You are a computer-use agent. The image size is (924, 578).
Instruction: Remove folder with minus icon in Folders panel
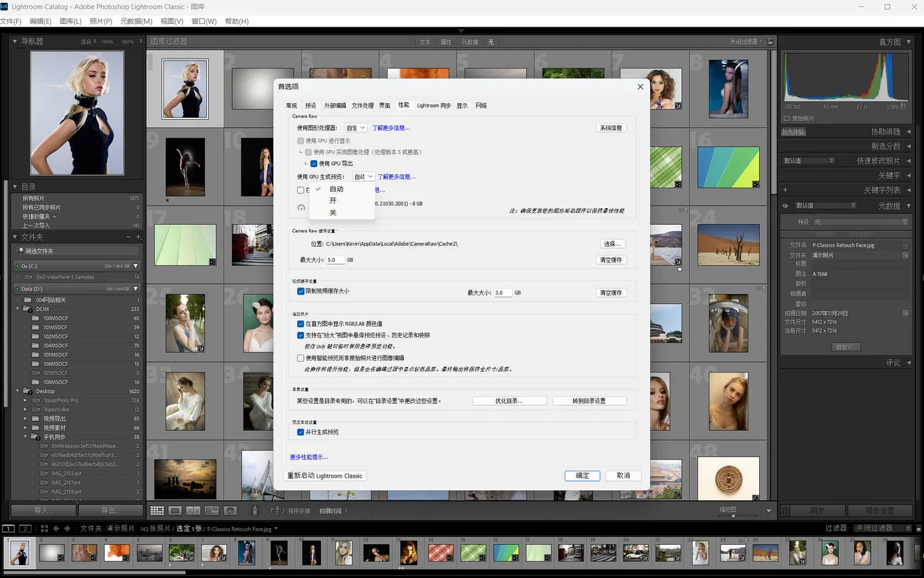pos(128,237)
